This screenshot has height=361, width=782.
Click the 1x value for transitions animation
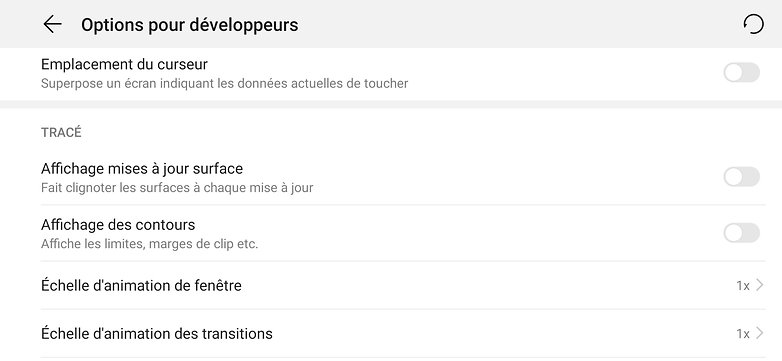tap(743, 334)
